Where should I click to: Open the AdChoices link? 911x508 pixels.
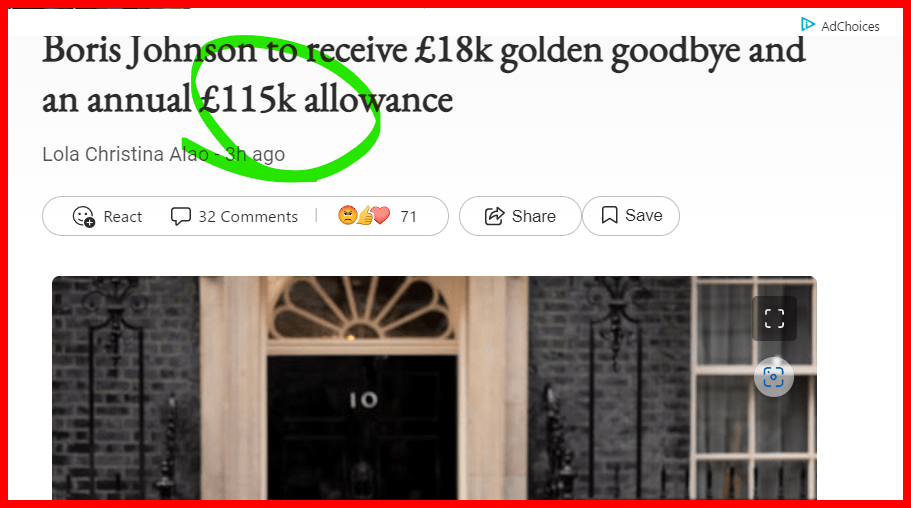click(x=840, y=26)
